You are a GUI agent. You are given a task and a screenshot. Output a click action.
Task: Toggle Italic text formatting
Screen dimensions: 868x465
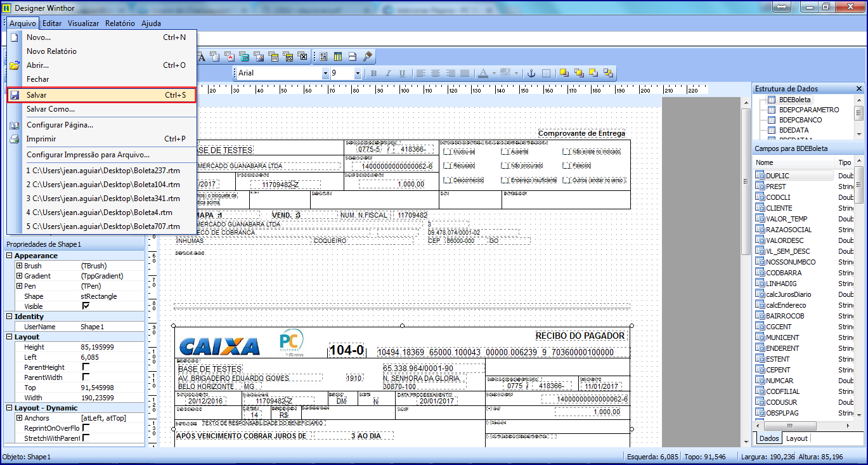pos(387,74)
